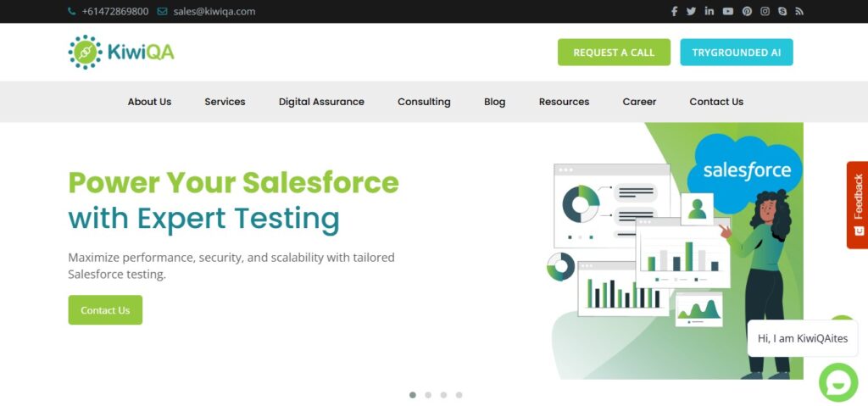
Task: Open the Pinterest social icon
Action: [x=748, y=11]
